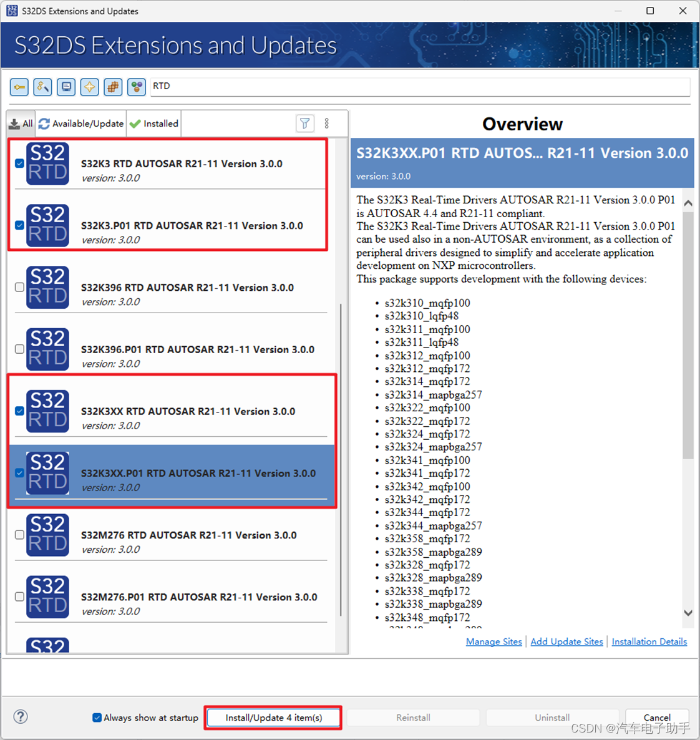Open the three-dot more options menu
The image size is (700, 740).
tap(327, 124)
